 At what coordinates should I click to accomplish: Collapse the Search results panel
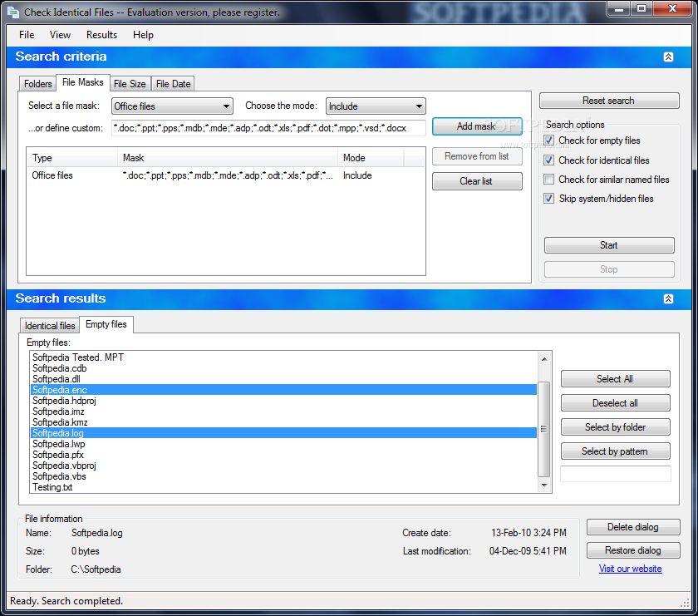[668, 299]
